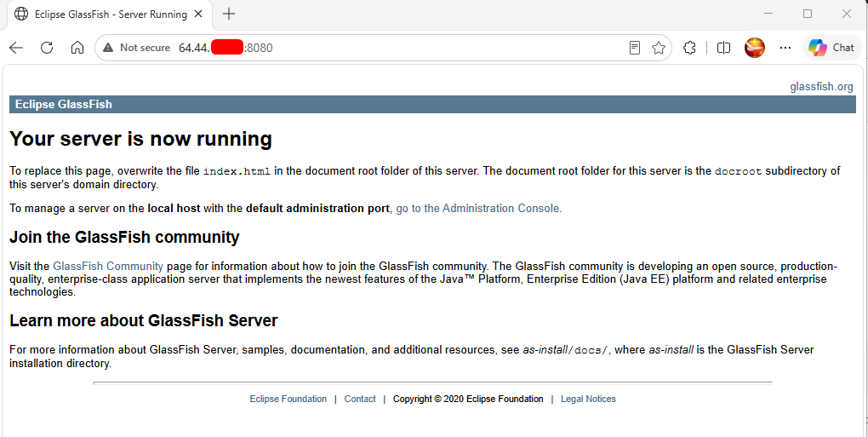The width and height of the screenshot is (868, 437).
Task: Click the Contact footer link
Action: 360,399
